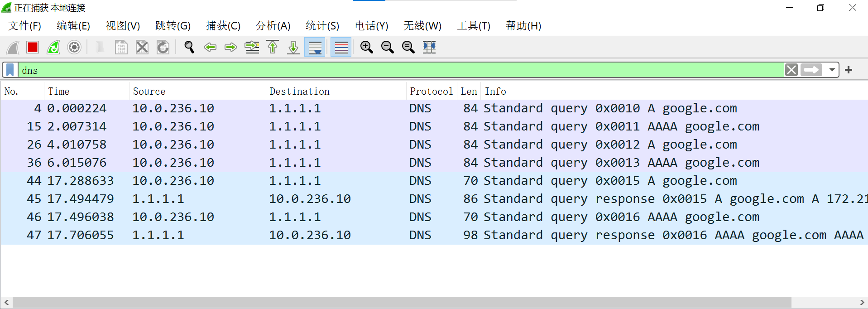Go to next packet green arrow
The image size is (868, 309).
coord(231,47)
